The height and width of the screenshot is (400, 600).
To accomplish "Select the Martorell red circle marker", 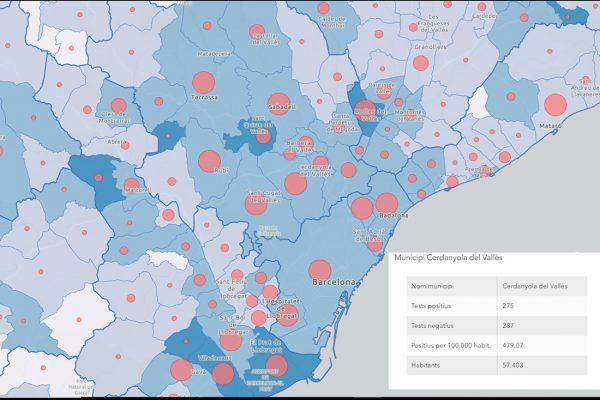I will tap(131, 185).
